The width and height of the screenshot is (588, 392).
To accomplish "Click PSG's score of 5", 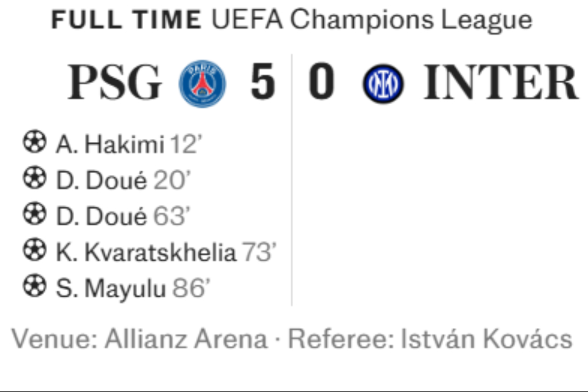I will point(263,82).
